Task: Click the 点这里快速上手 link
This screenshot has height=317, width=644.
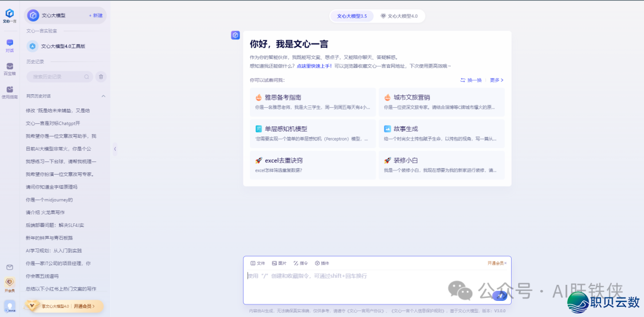Action: pyautogui.click(x=314, y=66)
